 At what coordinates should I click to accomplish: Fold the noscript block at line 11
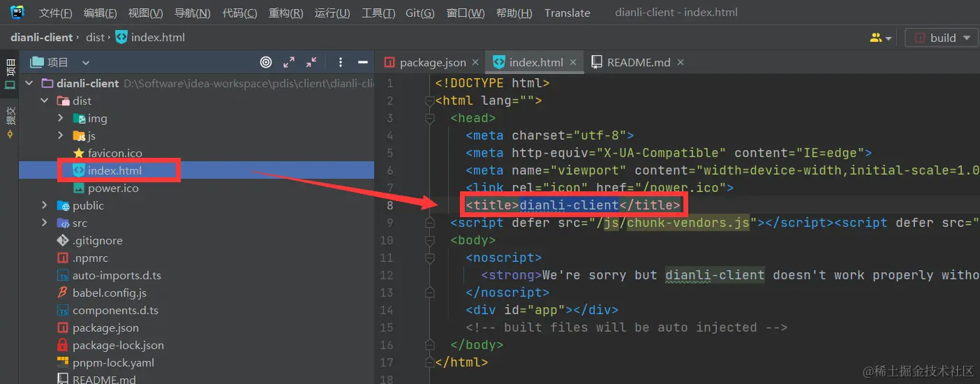point(430,258)
